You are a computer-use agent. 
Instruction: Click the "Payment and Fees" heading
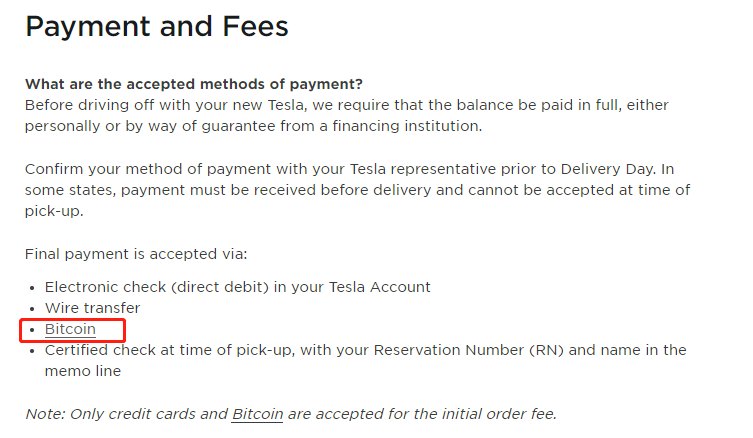point(157,27)
